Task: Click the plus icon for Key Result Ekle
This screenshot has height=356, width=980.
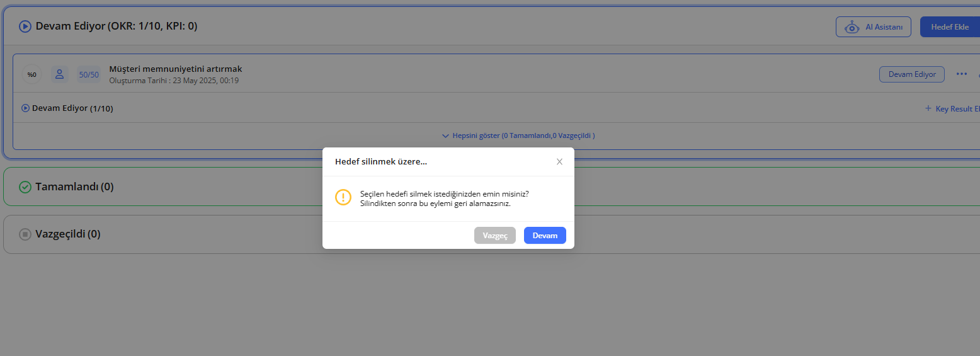Action: [x=928, y=108]
